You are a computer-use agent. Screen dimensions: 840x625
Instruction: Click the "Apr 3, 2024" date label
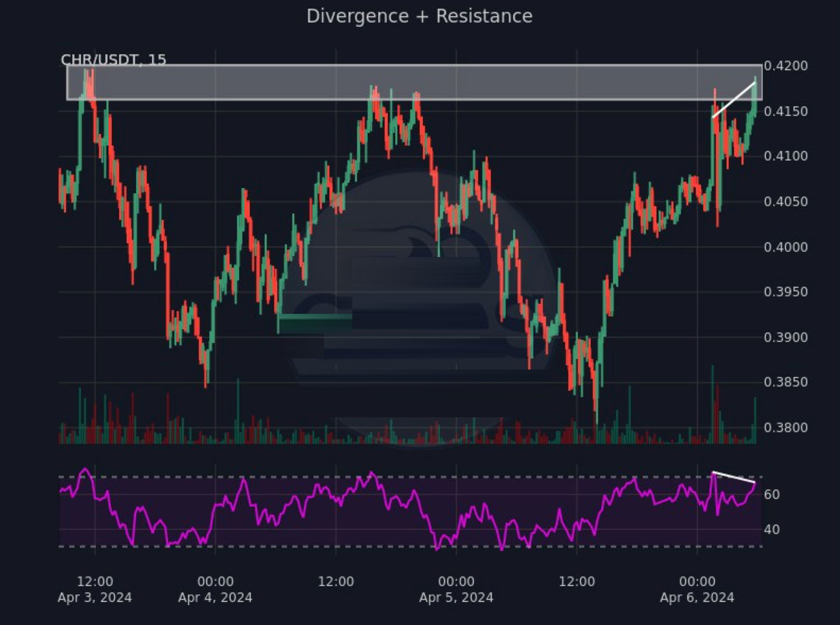(95, 597)
